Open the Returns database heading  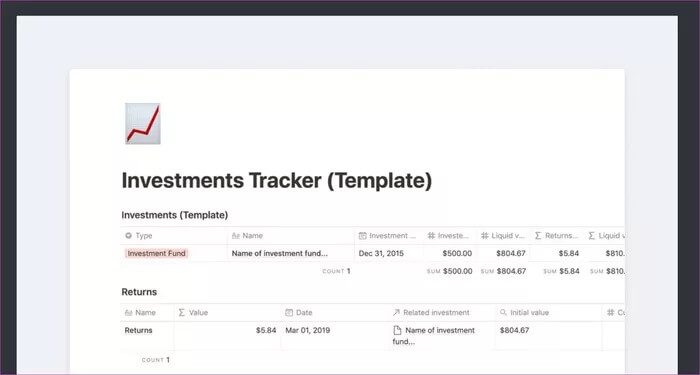click(x=139, y=292)
